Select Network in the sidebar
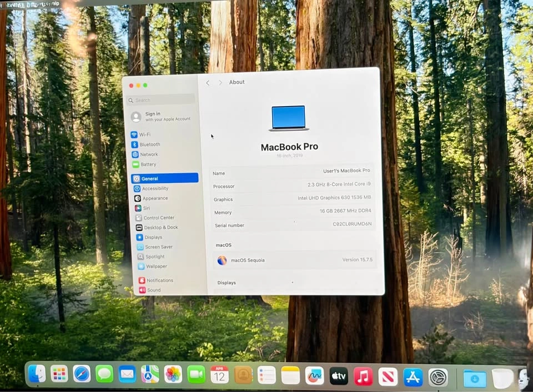The width and height of the screenshot is (533, 392). (145, 154)
